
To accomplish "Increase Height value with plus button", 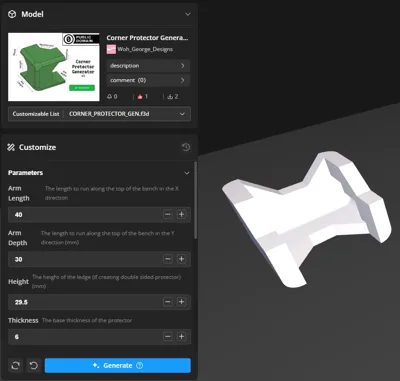I will pyautogui.click(x=181, y=302).
